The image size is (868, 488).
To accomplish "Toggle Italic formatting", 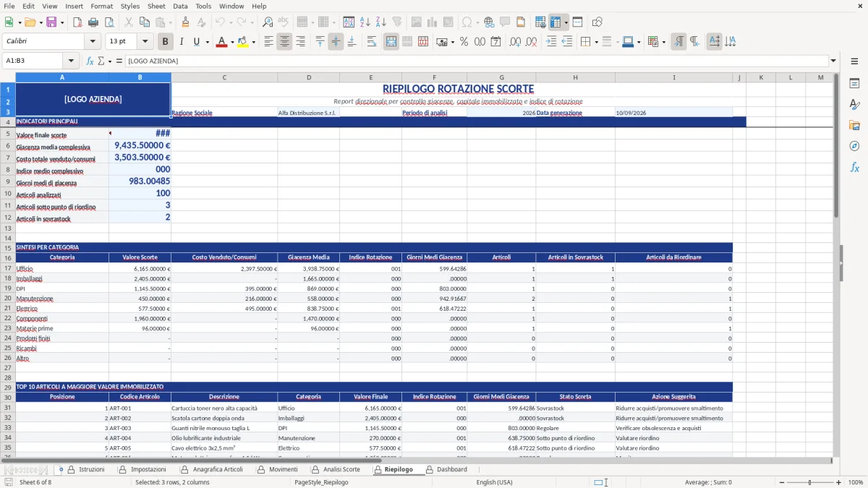I will tap(182, 42).
